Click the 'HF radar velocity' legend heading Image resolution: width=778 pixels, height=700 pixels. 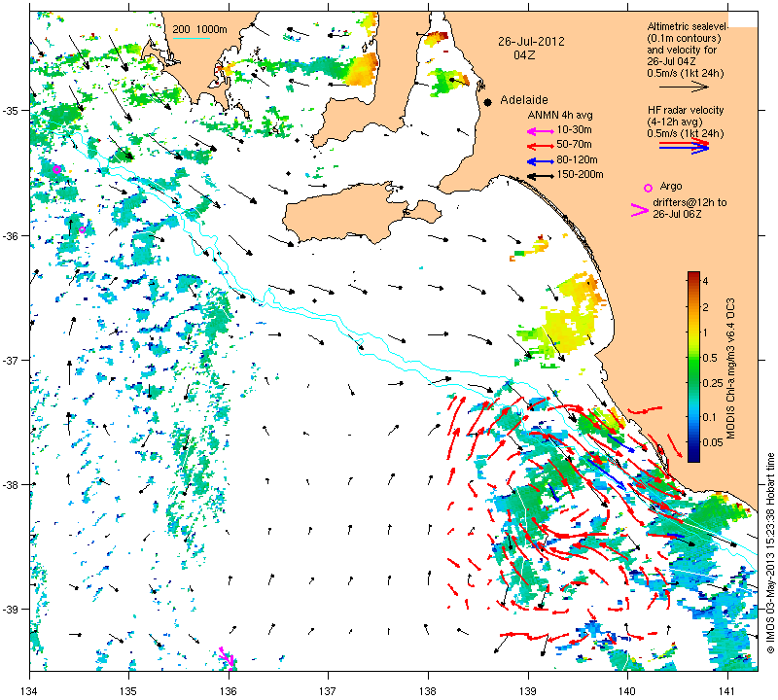[x=686, y=110]
